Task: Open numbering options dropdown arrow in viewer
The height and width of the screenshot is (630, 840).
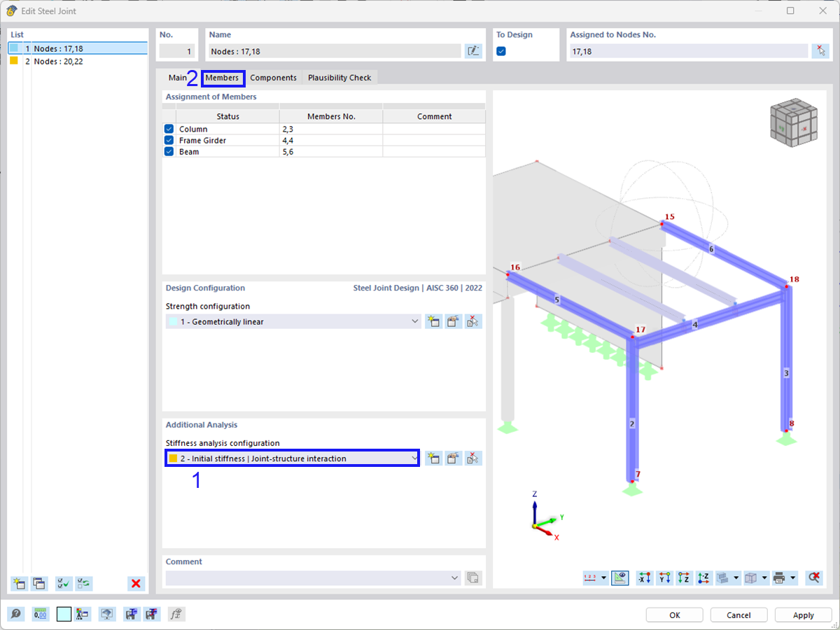Action: (x=604, y=577)
